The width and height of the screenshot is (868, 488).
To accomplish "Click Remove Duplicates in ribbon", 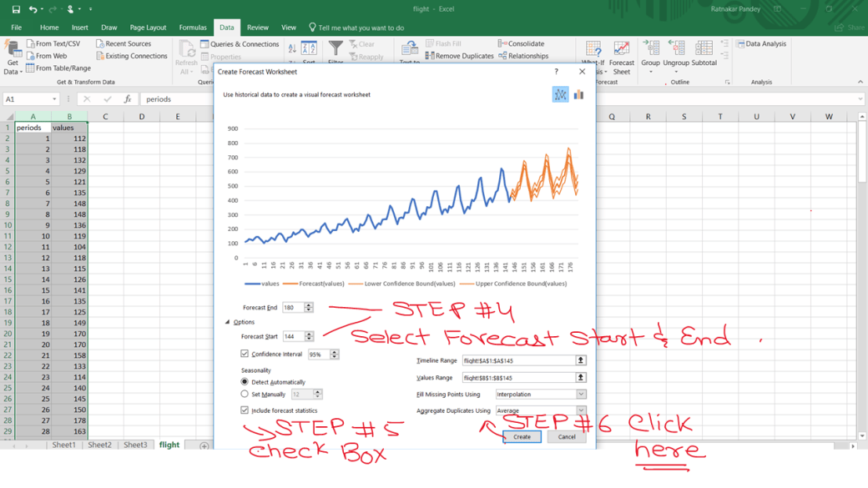I will [460, 56].
